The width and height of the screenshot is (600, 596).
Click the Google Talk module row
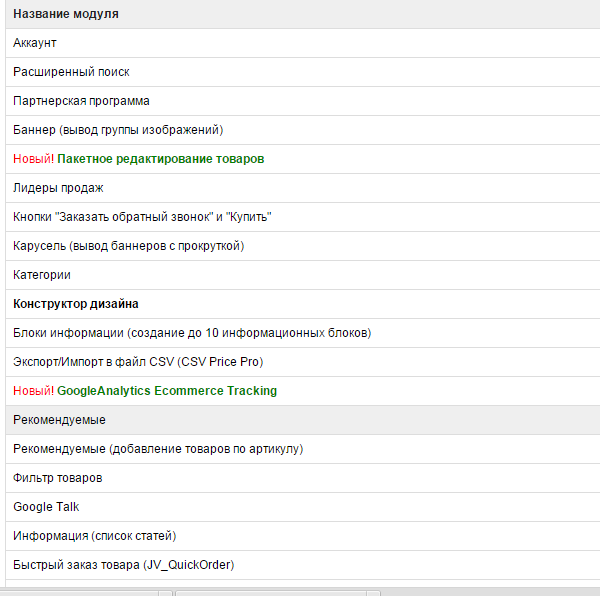[x=303, y=507]
